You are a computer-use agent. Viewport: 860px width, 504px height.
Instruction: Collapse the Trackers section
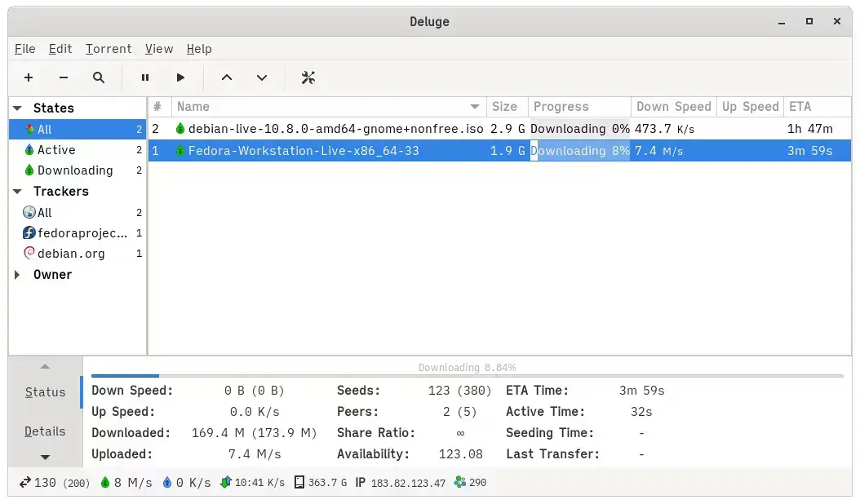coord(18,192)
